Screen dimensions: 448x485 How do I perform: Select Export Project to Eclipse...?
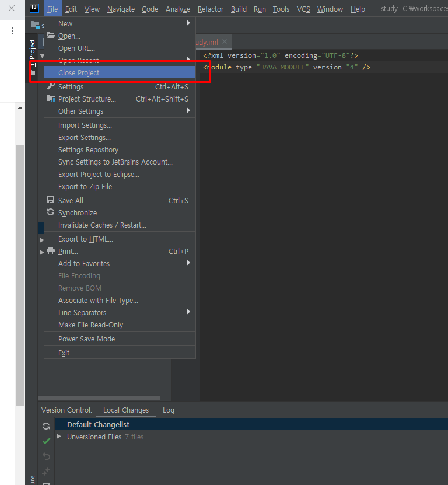[x=120, y=174]
